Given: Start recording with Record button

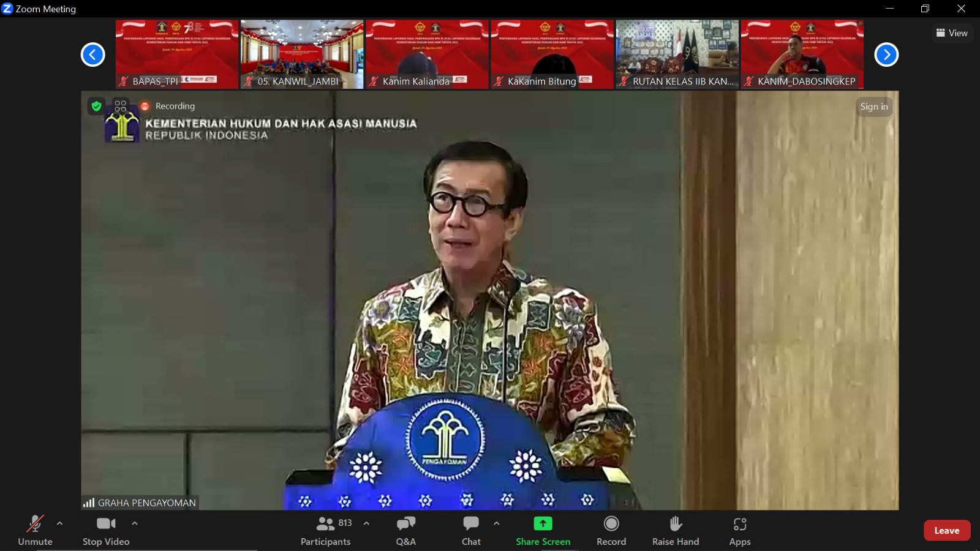Looking at the screenshot, I should click(611, 530).
